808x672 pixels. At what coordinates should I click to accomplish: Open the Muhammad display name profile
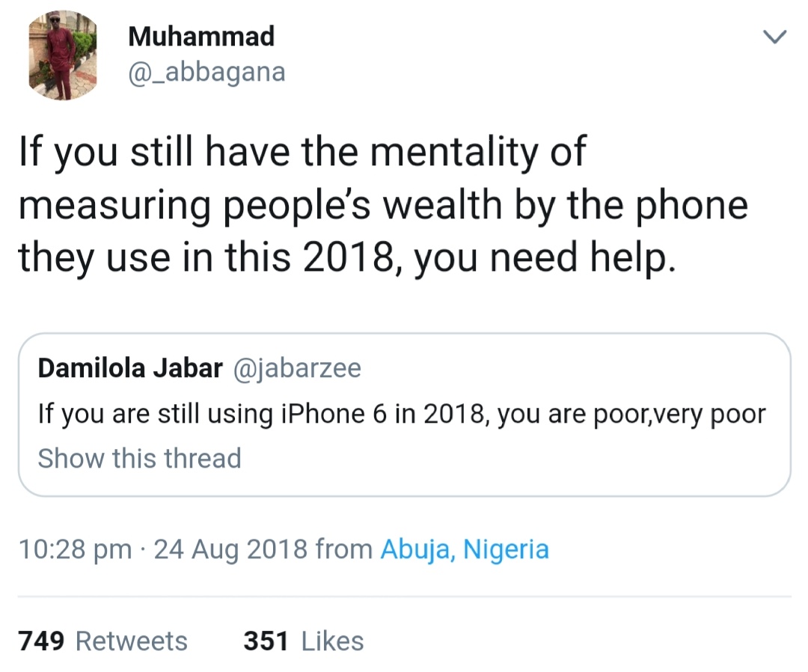click(x=201, y=35)
